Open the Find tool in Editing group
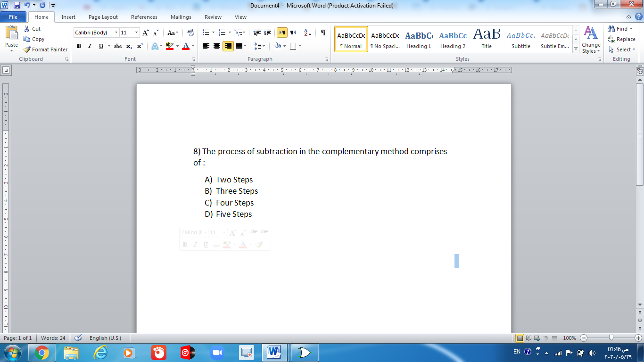Image resolution: width=644 pixels, height=362 pixels. pos(619,28)
